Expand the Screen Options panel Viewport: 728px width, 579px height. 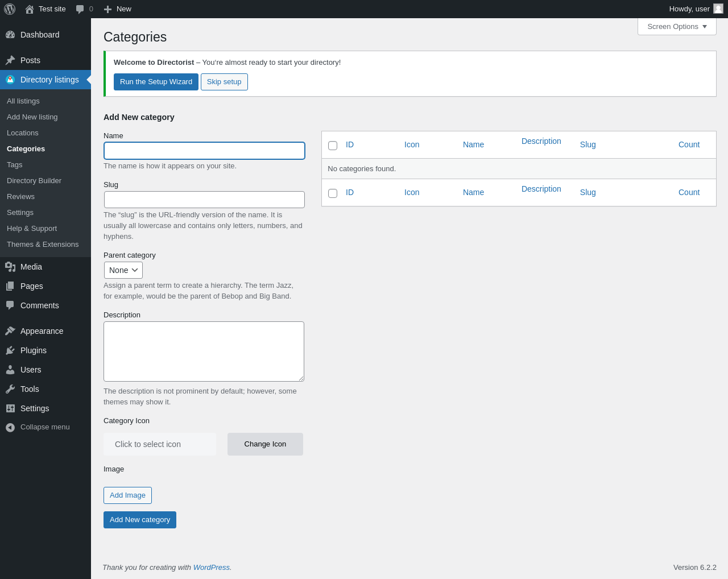[677, 27]
